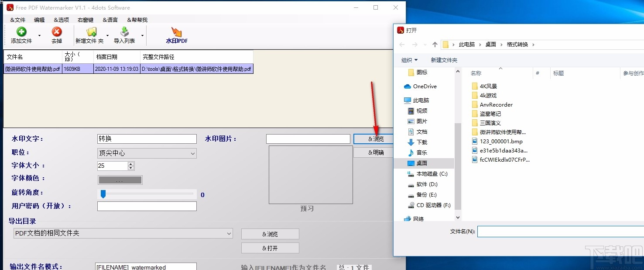
Task: Click 此电脑 in the address breadcrumb
Action: [x=467, y=45]
